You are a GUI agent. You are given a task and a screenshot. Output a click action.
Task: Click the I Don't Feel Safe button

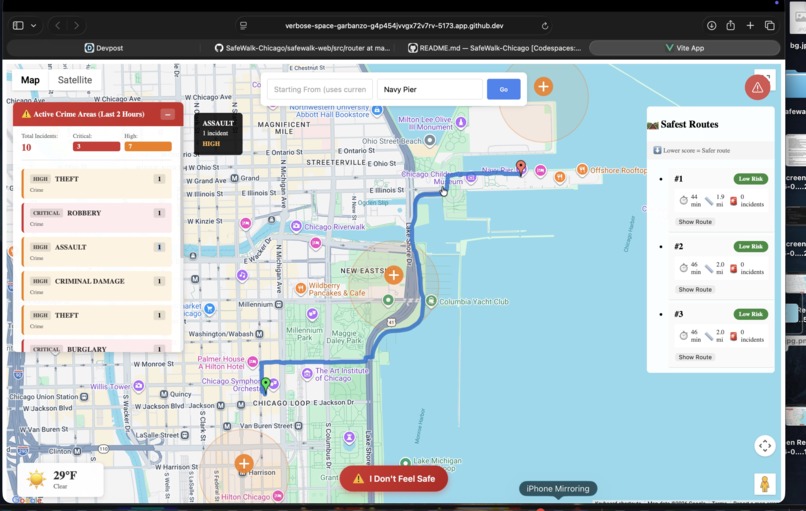click(x=394, y=479)
